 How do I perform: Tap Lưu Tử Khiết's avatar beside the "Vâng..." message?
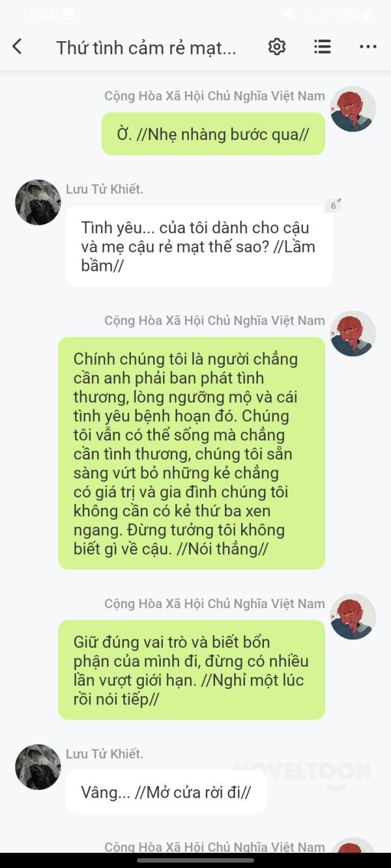(38, 767)
